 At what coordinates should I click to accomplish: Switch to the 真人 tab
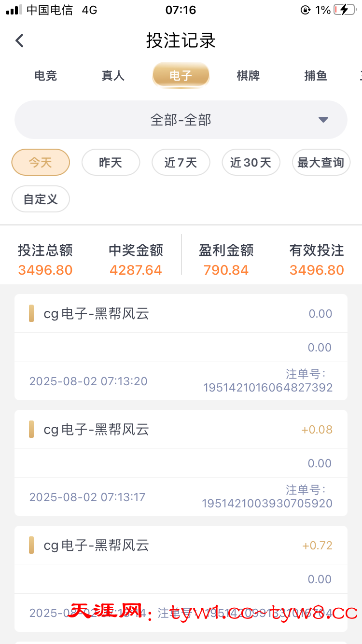[113, 75]
